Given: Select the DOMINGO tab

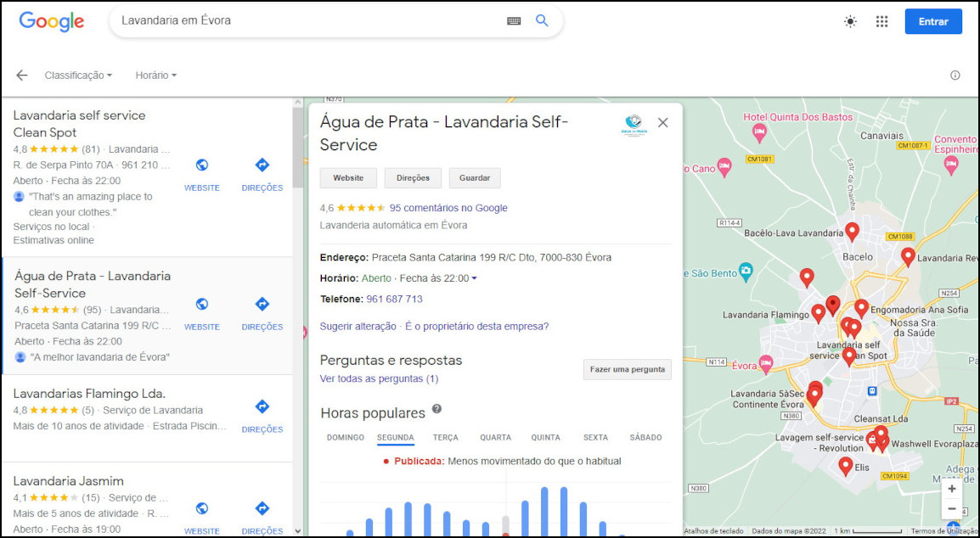Looking at the screenshot, I should point(346,437).
